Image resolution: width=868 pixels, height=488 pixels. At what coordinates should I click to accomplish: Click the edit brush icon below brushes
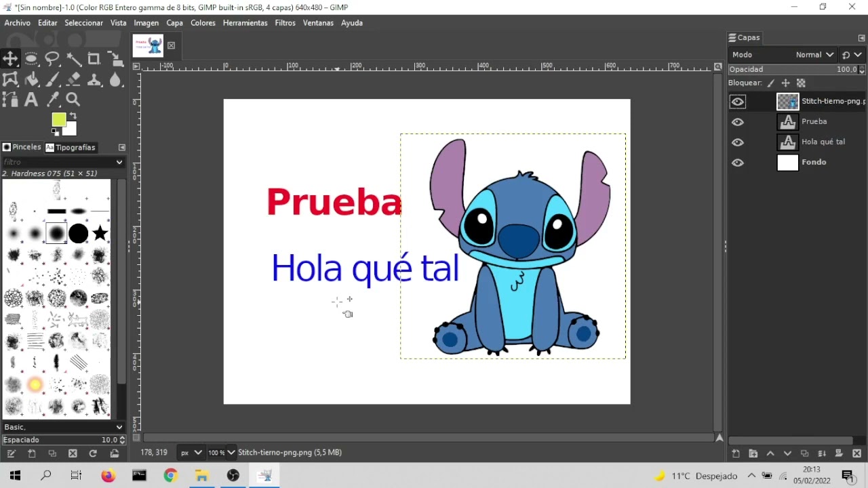coord(12,453)
